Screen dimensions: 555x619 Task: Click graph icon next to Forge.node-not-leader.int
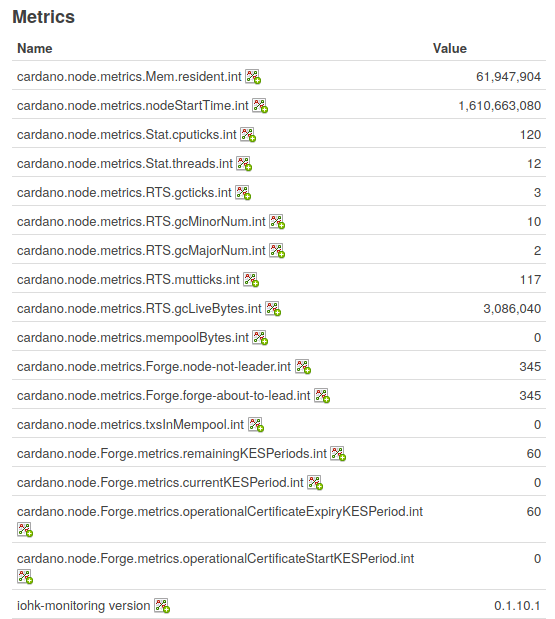(x=303, y=367)
